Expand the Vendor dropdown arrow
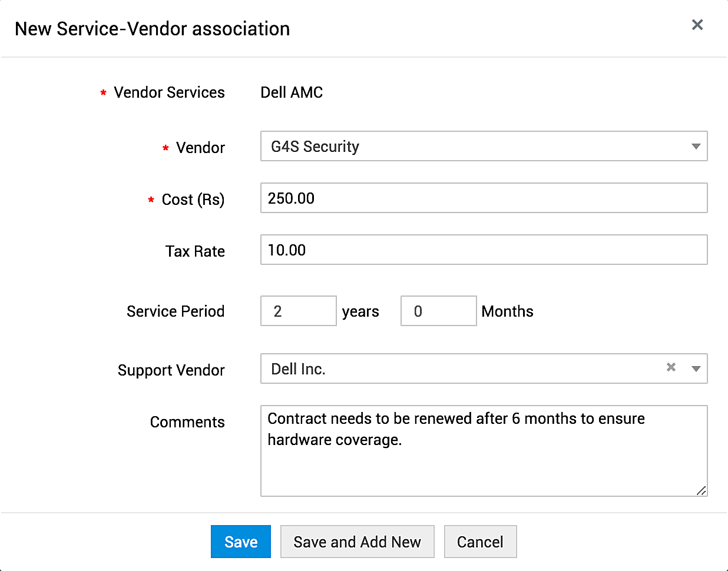 click(696, 147)
